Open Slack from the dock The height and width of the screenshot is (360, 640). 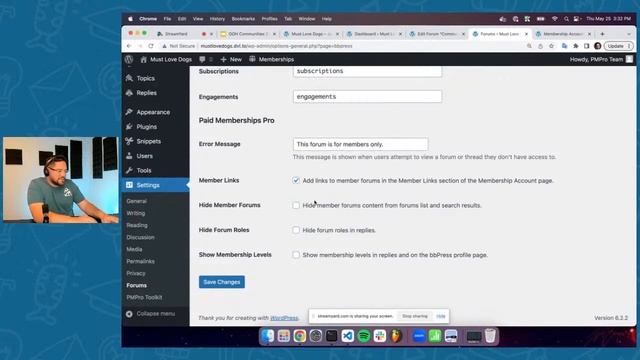[380, 336]
